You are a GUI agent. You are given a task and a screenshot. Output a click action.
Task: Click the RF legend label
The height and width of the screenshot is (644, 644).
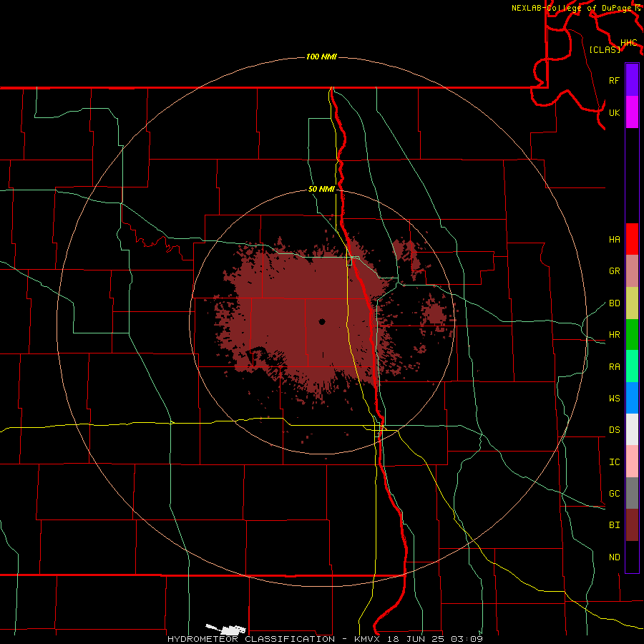pyautogui.click(x=615, y=80)
